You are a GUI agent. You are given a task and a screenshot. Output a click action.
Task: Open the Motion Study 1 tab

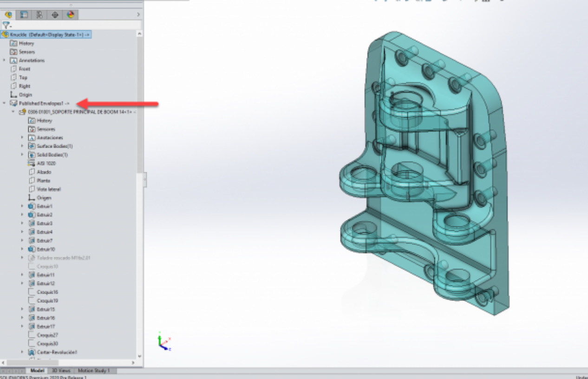[93, 371]
